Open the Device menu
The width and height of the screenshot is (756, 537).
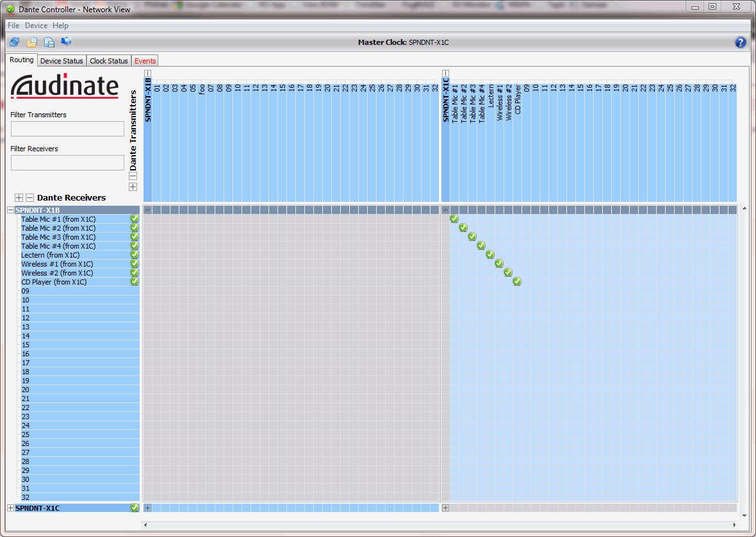click(36, 25)
